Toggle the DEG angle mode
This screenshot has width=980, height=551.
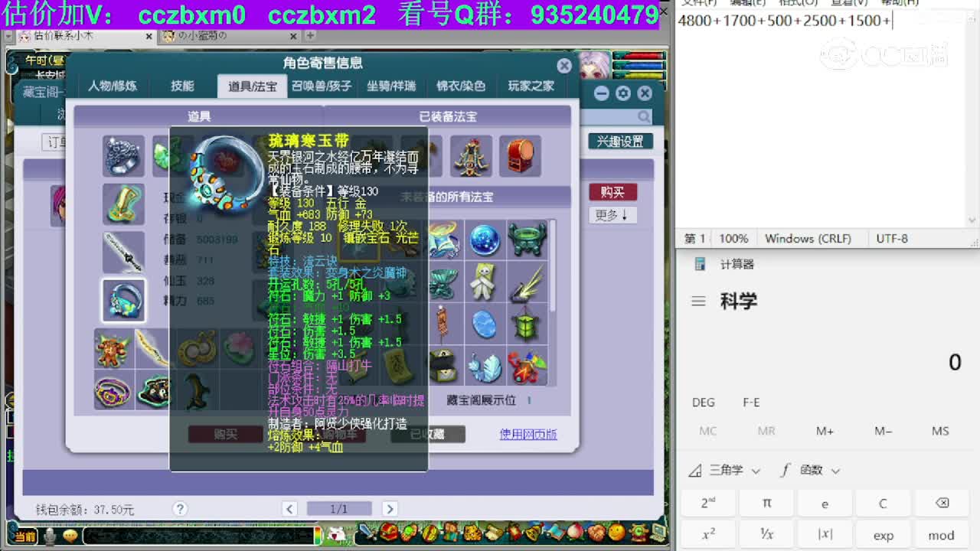pyautogui.click(x=704, y=403)
